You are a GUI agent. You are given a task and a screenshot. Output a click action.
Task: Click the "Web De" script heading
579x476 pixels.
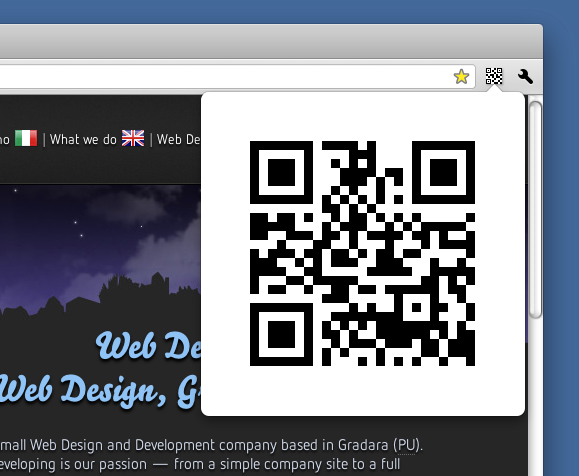tap(148, 346)
